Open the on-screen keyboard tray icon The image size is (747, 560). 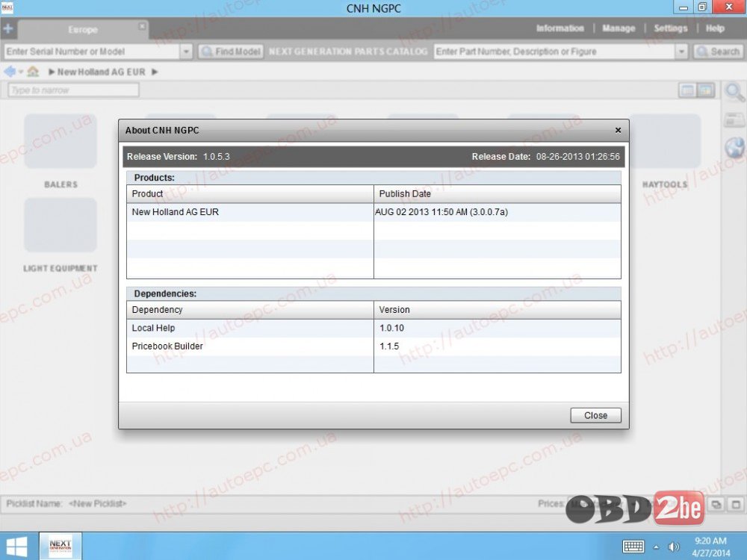(x=633, y=547)
